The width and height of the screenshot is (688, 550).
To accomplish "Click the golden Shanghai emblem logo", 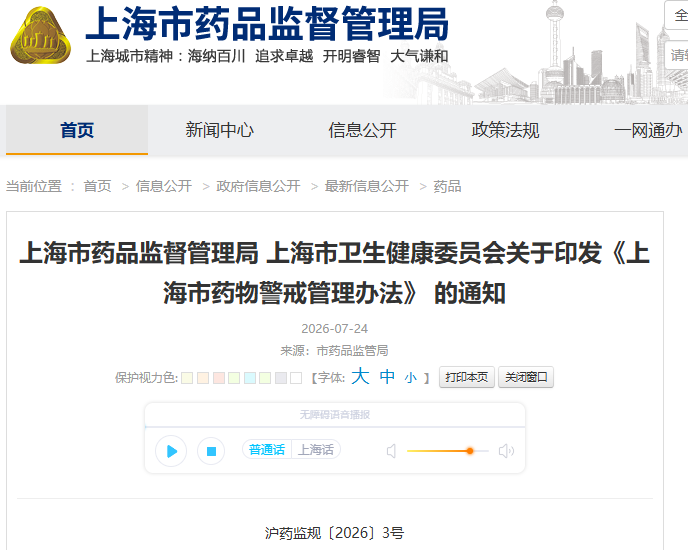I will (x=40, y=35).
